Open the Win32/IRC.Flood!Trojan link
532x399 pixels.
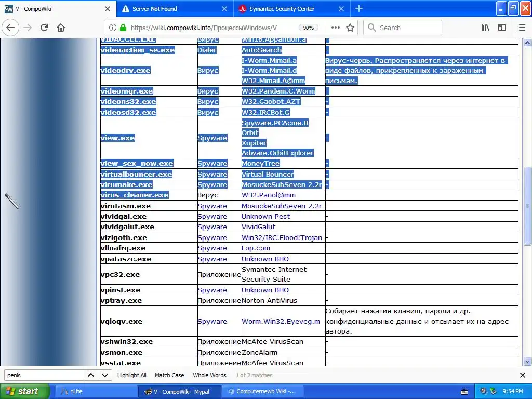pos(282,237)
